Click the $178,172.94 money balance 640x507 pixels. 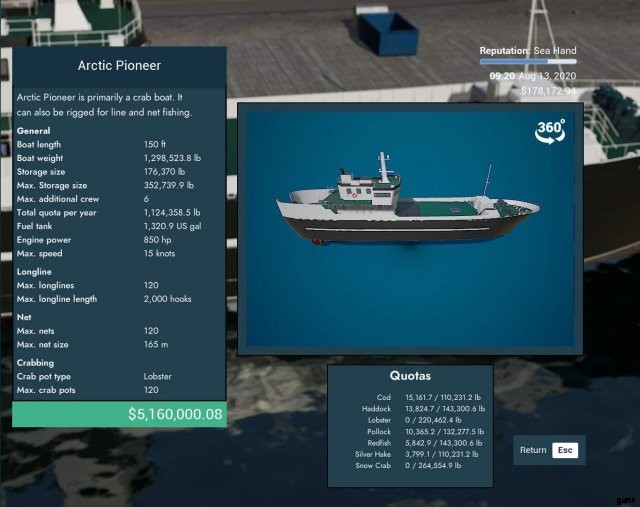tap(549, 91)
